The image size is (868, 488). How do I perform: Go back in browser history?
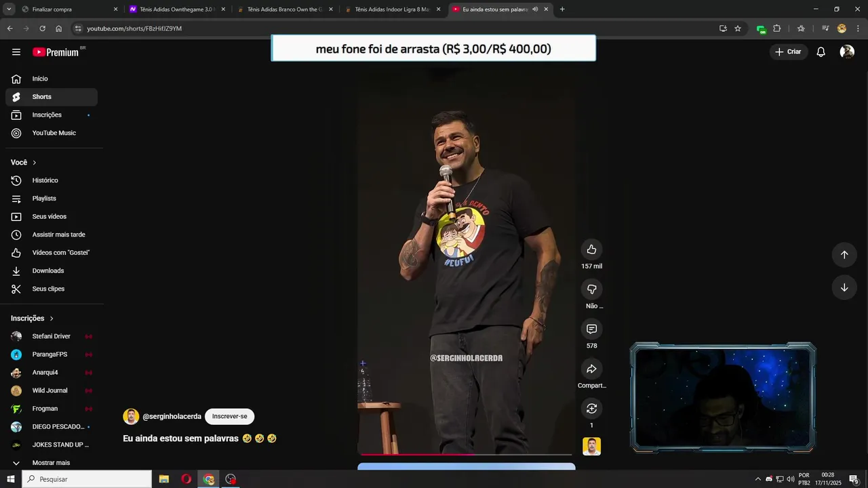pos(9,28)
